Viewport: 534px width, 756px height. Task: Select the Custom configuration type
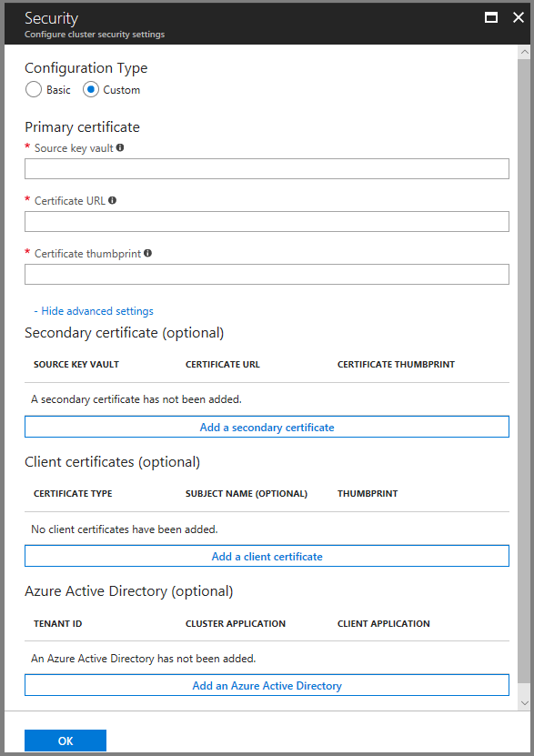[x=91, y=89]
